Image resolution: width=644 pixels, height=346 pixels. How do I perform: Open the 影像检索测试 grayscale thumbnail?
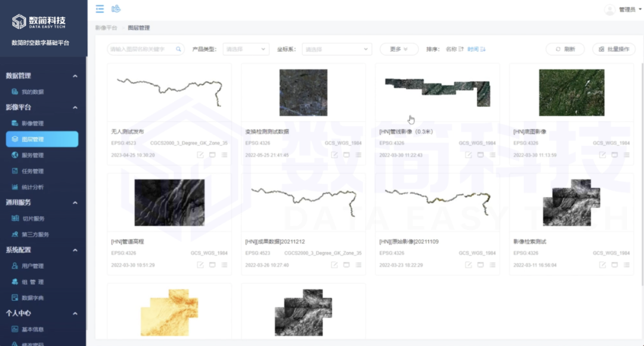click(572, 202)
